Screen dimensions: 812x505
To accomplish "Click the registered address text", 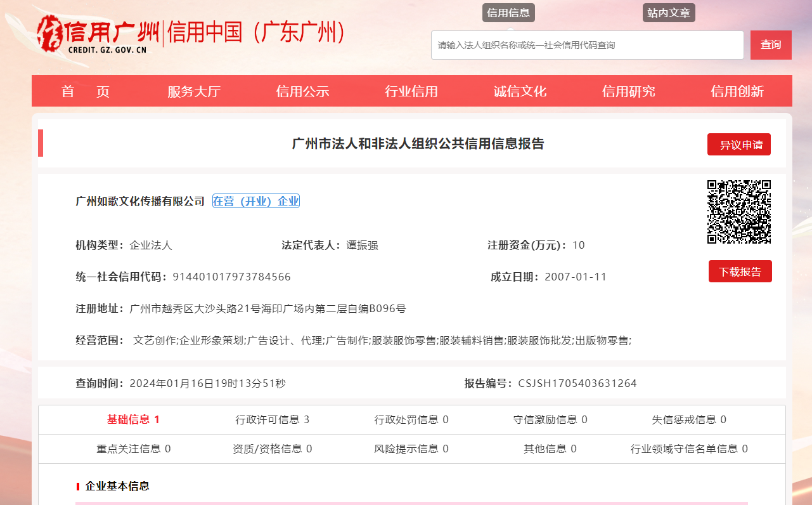I will (267, 309).
